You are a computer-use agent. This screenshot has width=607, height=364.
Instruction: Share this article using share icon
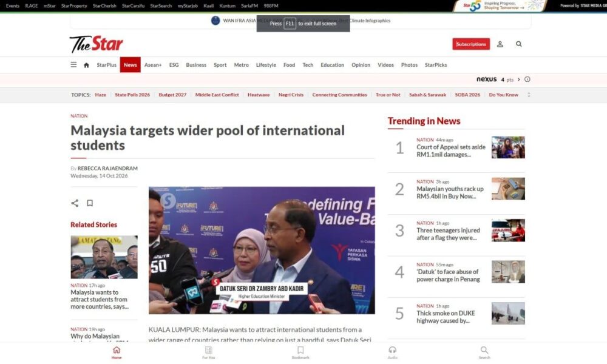[x=75, y=203]
